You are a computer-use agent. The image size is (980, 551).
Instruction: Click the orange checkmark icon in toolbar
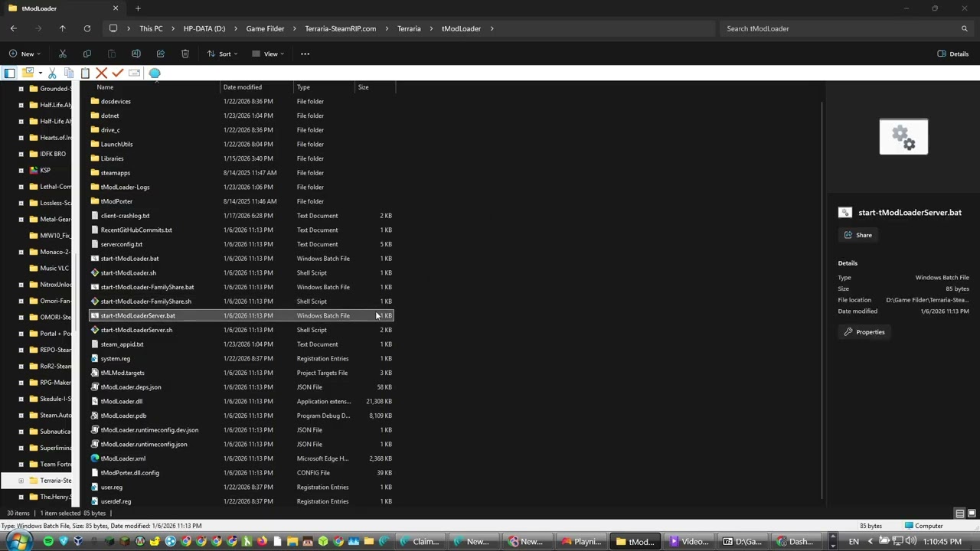[x=117, y=73]
